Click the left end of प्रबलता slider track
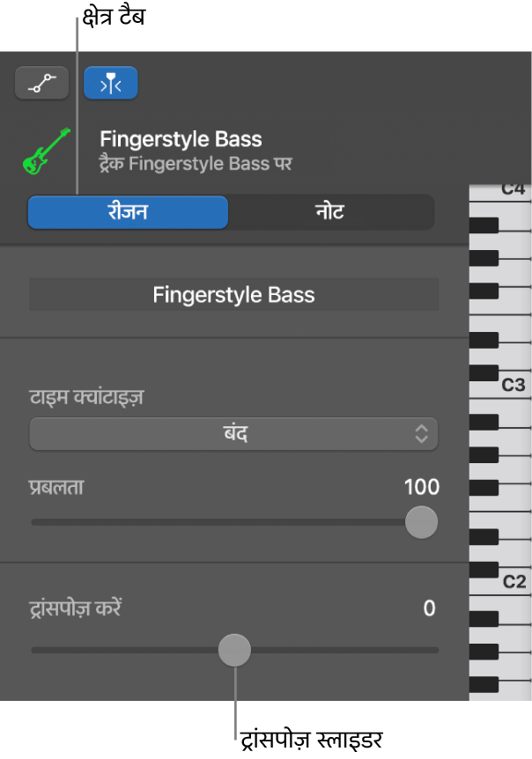The height and width of the screenshot is (759, 532). click(x=35, y=522)
